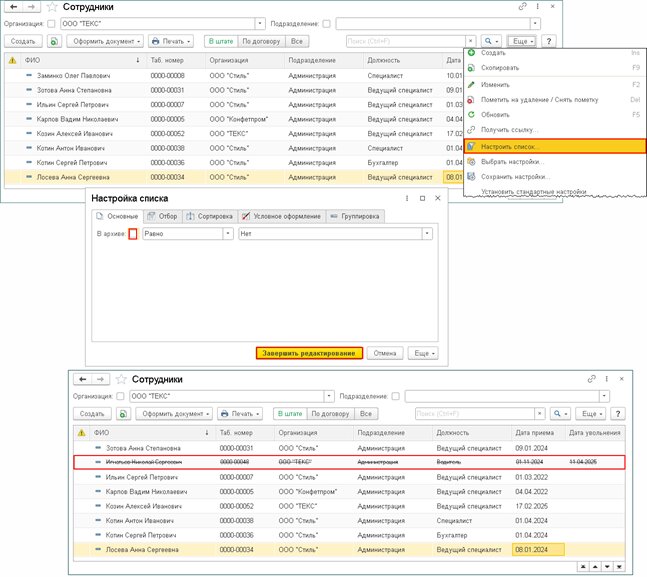Switch to Условное оформление tab

(x=282, y=216)
